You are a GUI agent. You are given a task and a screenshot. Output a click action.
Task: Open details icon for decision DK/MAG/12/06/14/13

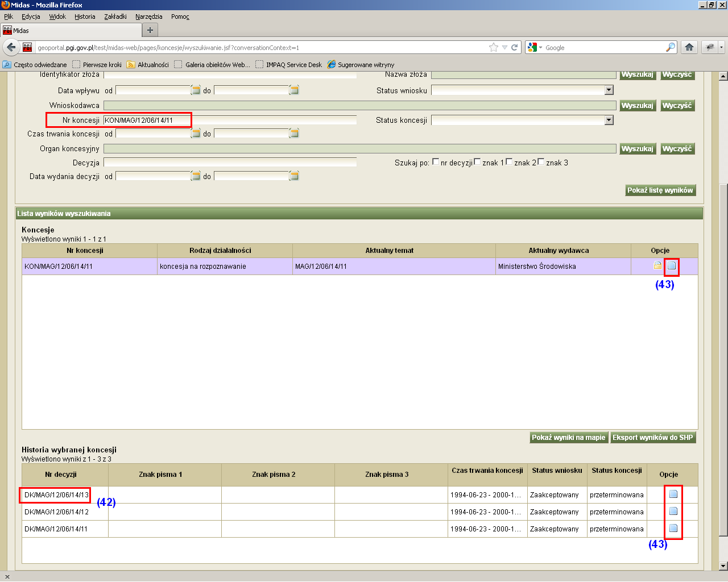[x=673, y=494]
